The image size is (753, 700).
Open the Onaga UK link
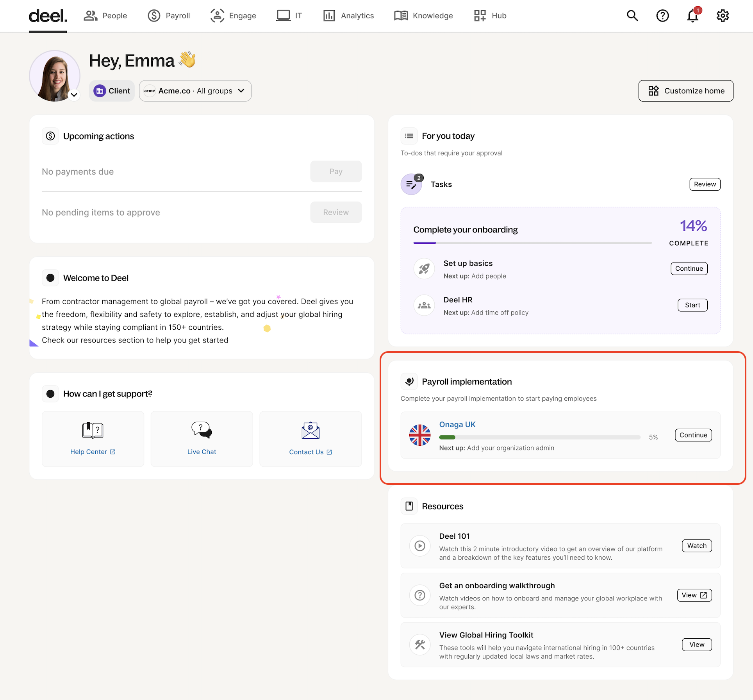pos(457,425)
